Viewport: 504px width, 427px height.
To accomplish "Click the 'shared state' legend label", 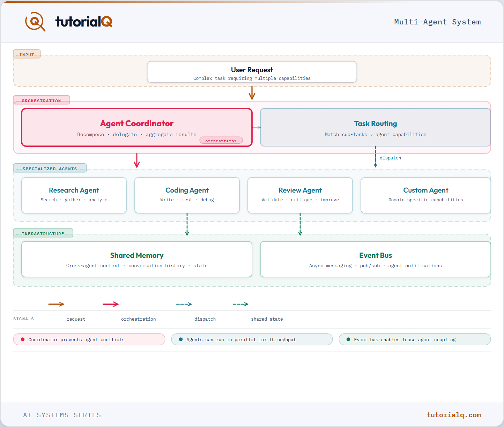I will click(x=267, y=319).
